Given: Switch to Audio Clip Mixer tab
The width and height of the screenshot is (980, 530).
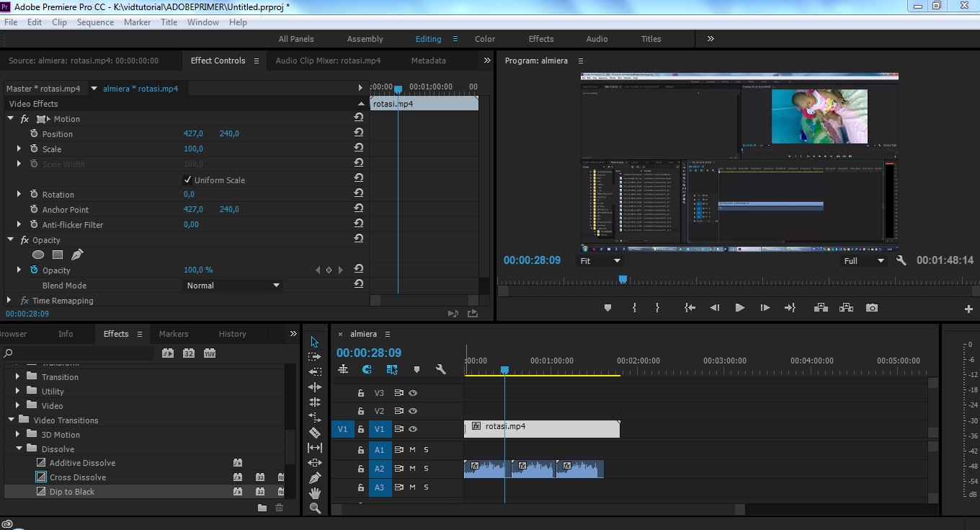Looking at the screenshot, I should click(328, 61).
